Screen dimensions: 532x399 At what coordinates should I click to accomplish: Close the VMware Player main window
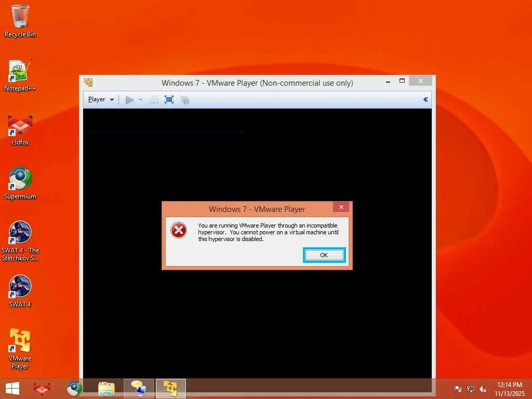421,81
